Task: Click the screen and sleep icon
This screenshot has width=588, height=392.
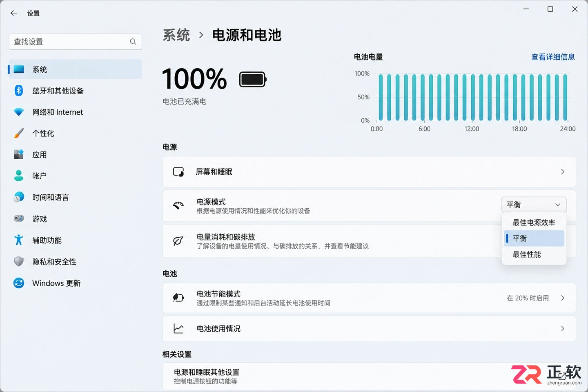Action: click(x=178, y=172)
